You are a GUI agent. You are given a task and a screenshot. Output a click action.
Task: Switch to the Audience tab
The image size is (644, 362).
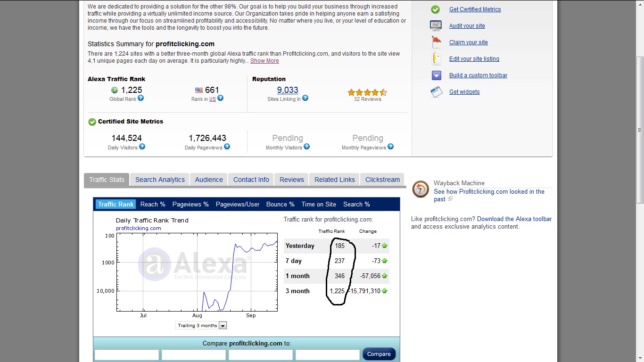click(209, 180)
